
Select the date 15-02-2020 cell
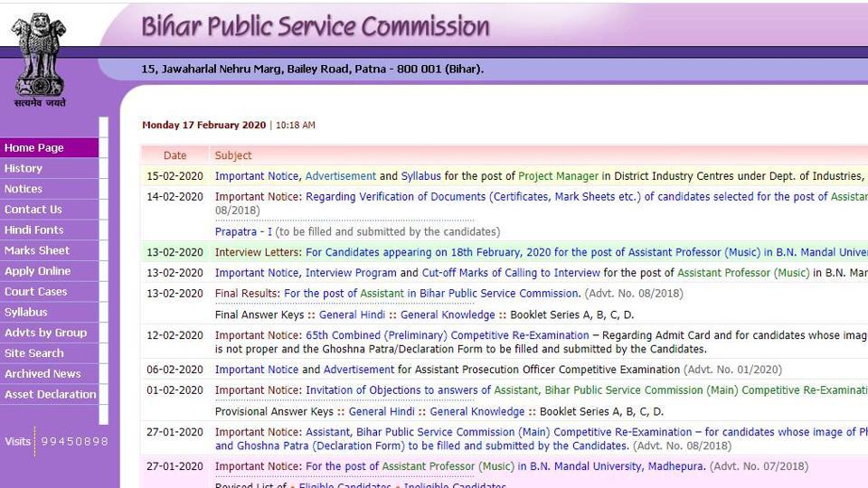175,176
